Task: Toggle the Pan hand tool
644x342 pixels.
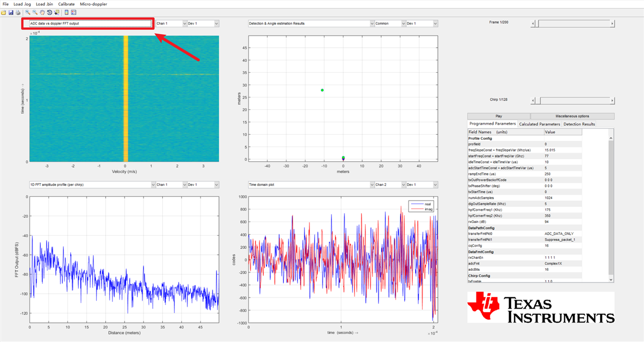Action: tap(42, 13)
